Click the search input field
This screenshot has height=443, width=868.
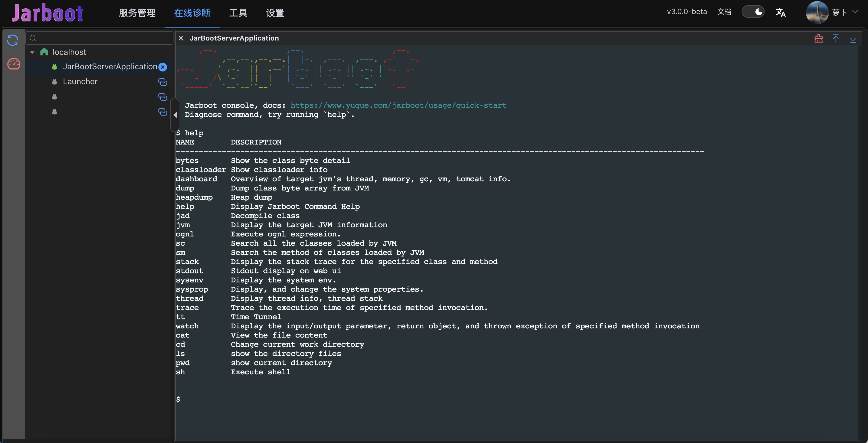pyautogui.click(x=99, y=38)
